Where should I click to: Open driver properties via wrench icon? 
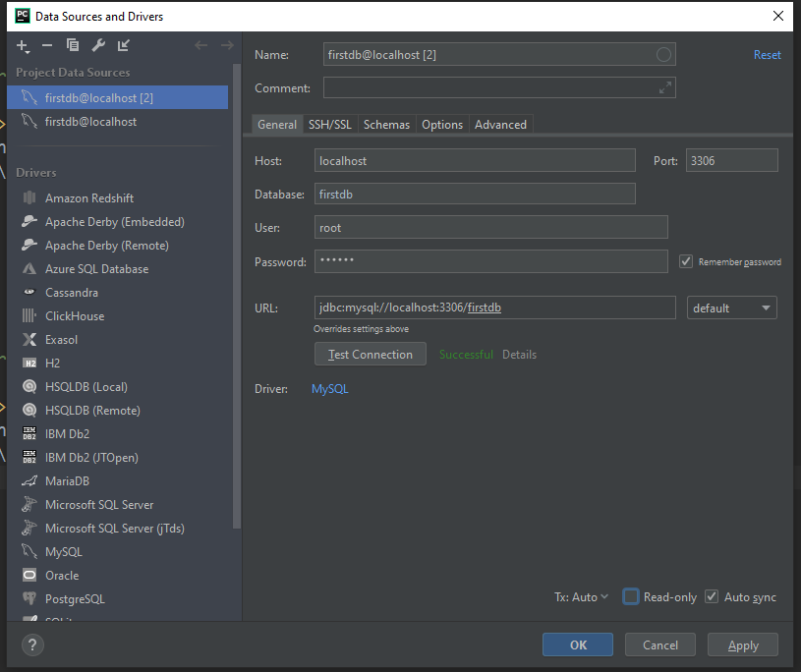pyautogui.click(x=98, y=45)
